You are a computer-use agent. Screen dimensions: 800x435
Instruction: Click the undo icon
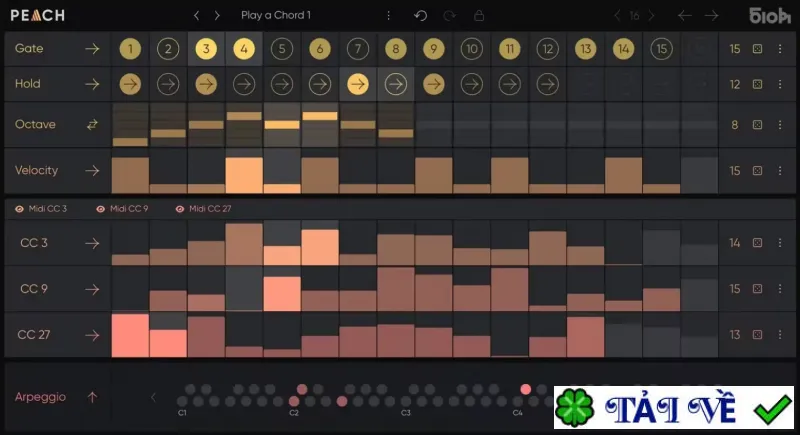420,15
